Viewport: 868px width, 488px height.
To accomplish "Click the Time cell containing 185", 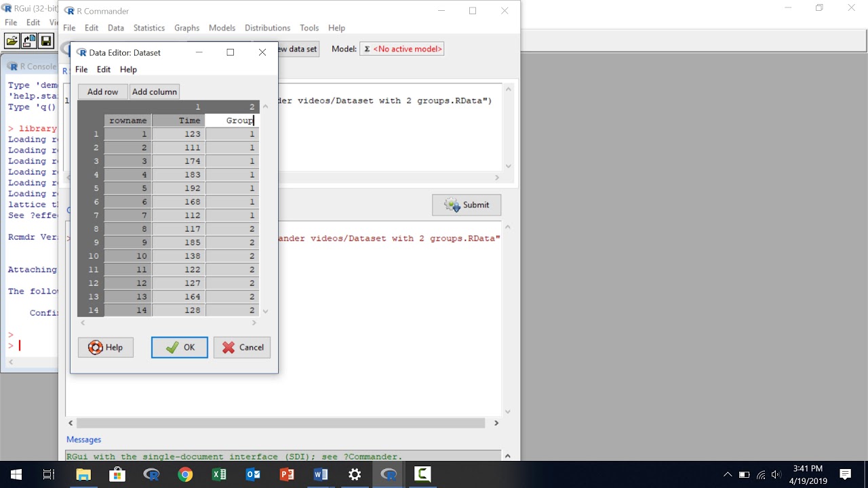I will [x=178, y=243].
